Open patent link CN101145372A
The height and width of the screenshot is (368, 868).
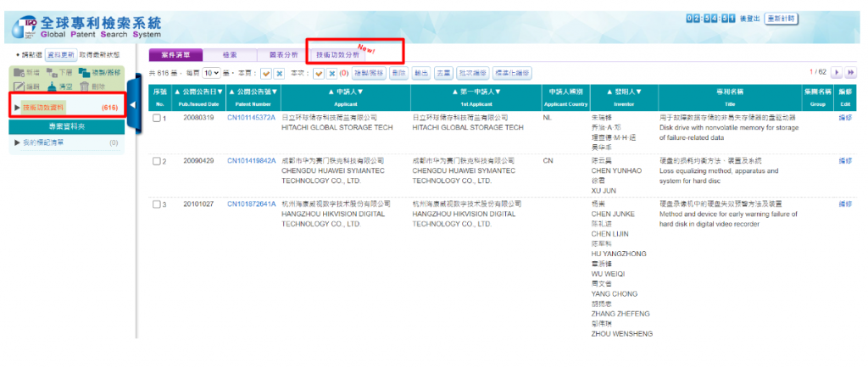point(251,118)
